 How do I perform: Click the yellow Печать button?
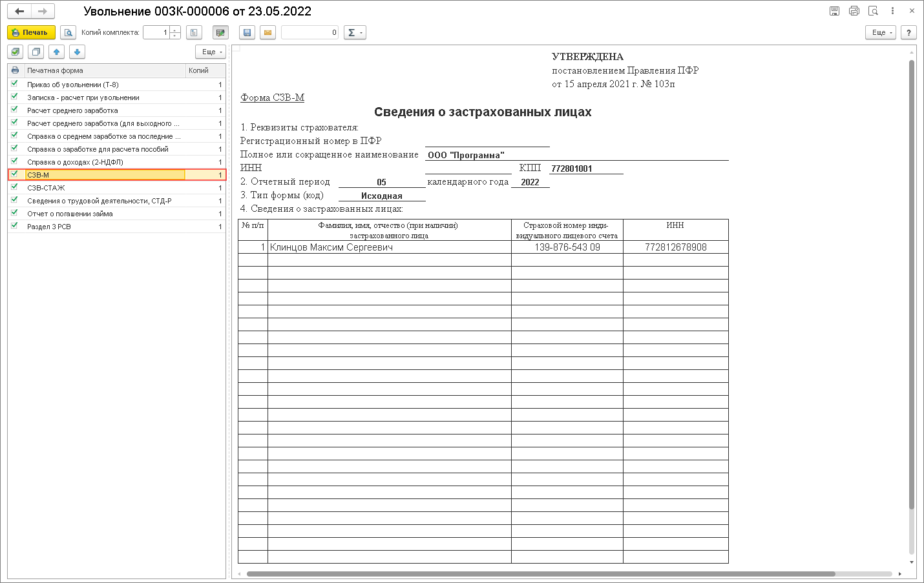coord(31,32)
